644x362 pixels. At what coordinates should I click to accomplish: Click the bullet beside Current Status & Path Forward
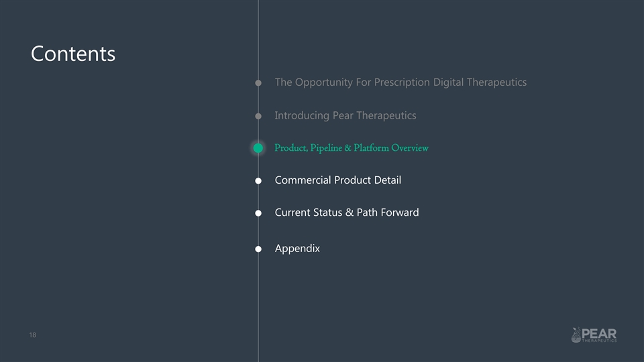258,214
